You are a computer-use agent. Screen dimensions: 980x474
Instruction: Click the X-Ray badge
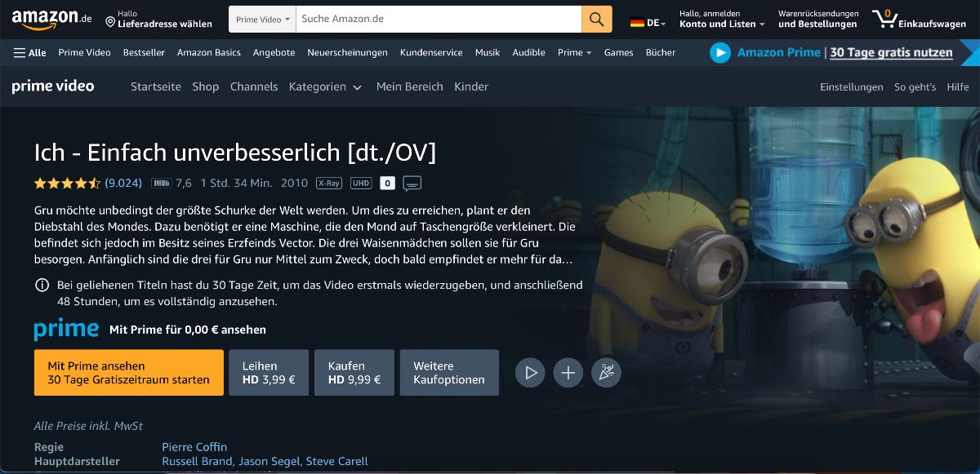coord(329,183)
